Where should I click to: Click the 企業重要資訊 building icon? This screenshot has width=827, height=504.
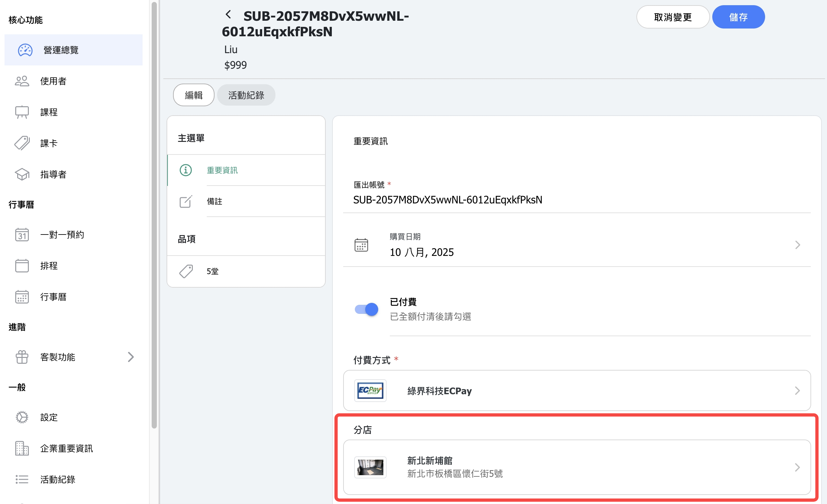point(22,448)
